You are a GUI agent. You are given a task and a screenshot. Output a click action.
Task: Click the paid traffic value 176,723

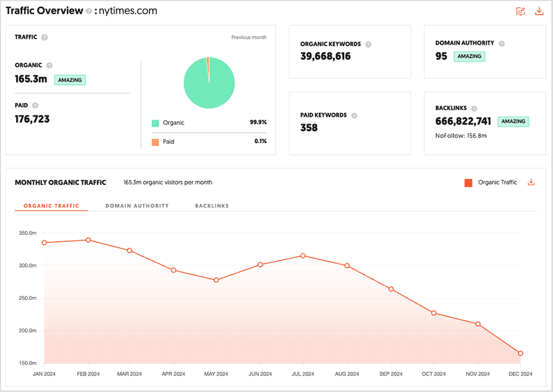32,119
